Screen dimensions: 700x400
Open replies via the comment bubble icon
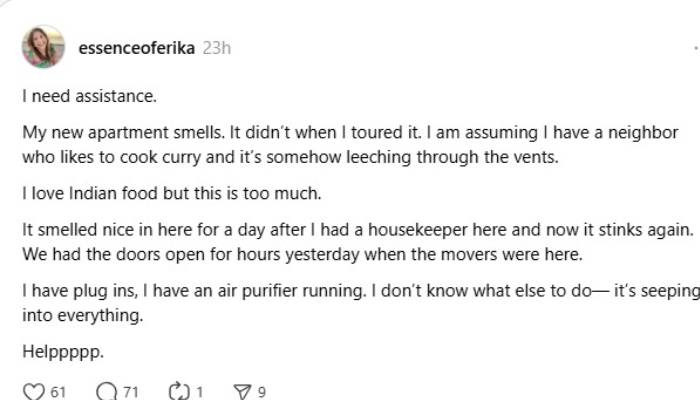(x=106, y=392)
